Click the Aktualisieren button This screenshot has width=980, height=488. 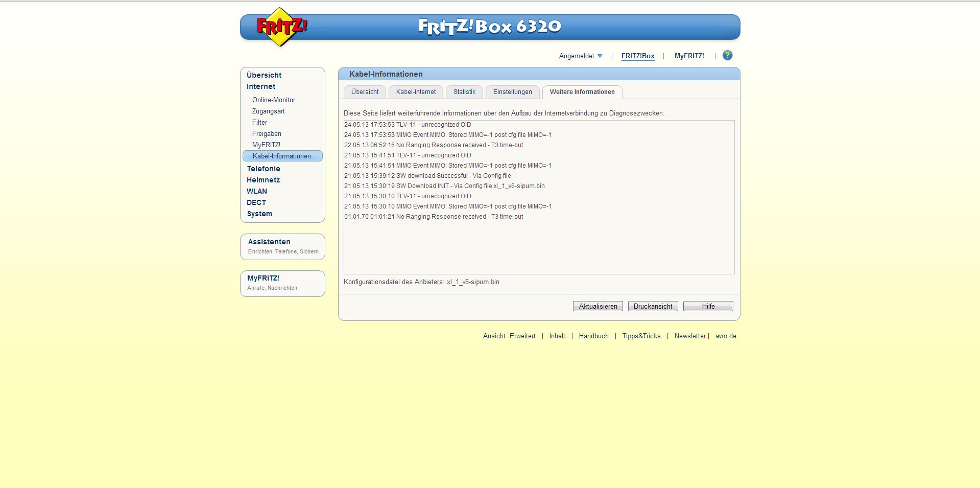click(598, 306)
